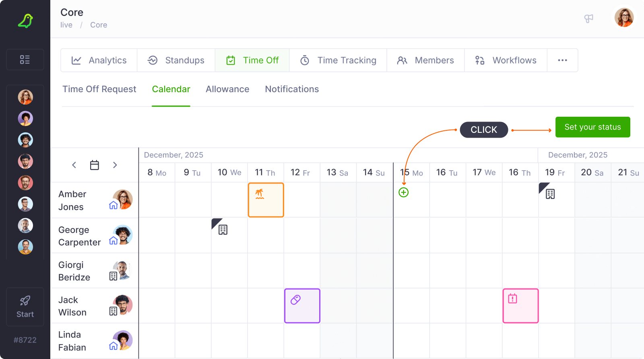
Task: Click the green plus icon on December 15
Action: [x=403, y=192]
